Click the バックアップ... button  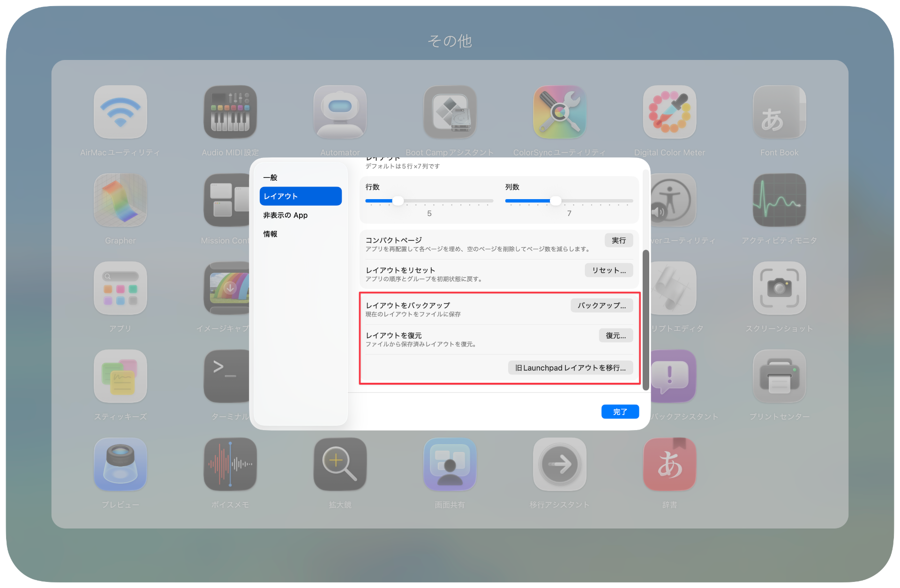click(601, 305)
